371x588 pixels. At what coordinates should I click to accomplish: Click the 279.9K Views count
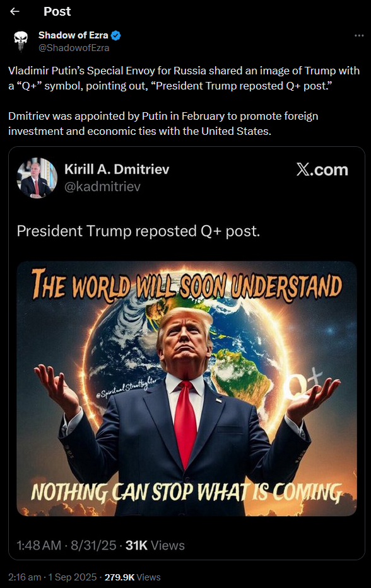(x=132, y=577)
